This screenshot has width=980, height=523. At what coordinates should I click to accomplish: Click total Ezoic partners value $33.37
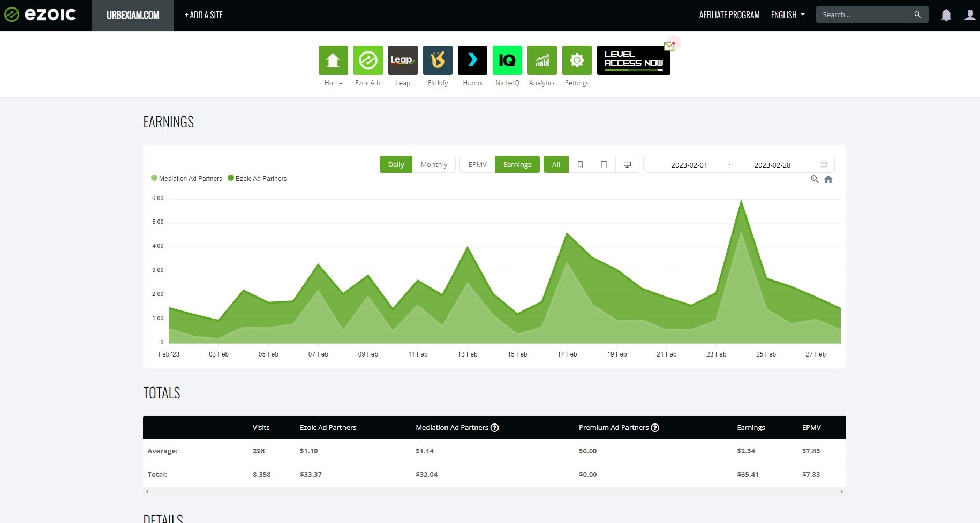click(x=311, y=474)
